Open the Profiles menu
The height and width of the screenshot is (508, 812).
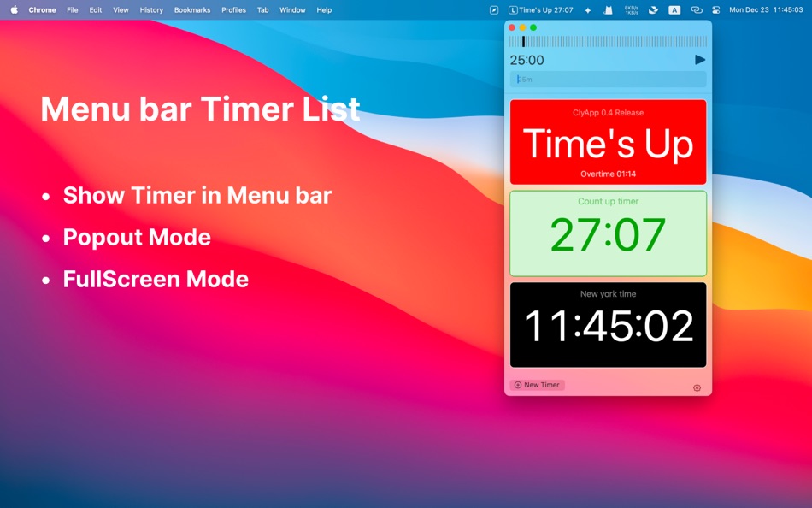coord(233,10)
